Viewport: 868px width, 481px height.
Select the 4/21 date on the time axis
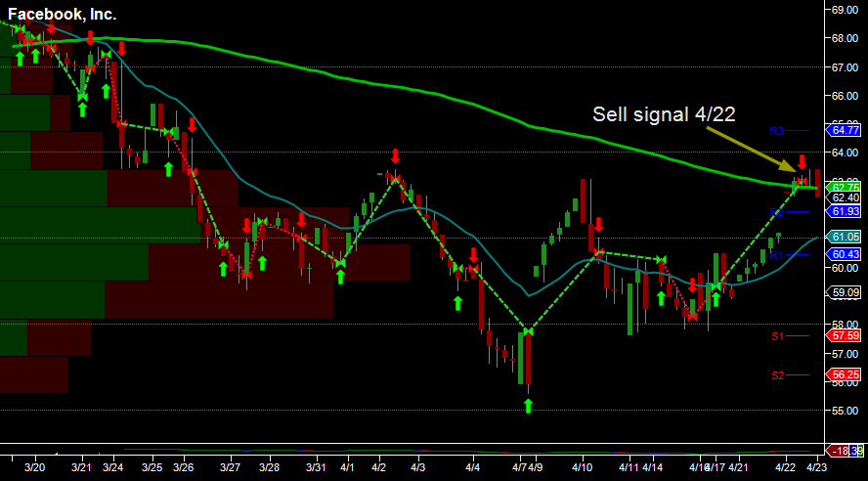click(x=738, y=467)
